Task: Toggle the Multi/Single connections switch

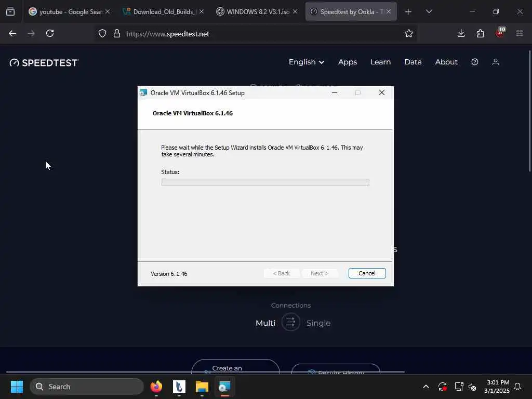Action: pyautogui.click(x=291, y=322)
